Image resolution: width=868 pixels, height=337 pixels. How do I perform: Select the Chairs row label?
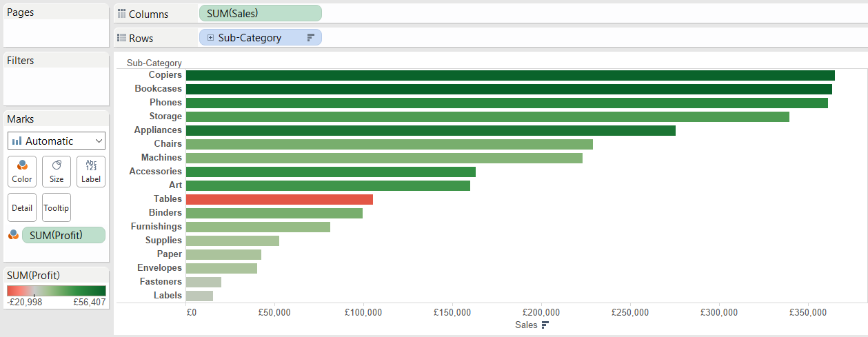(168, 144)
